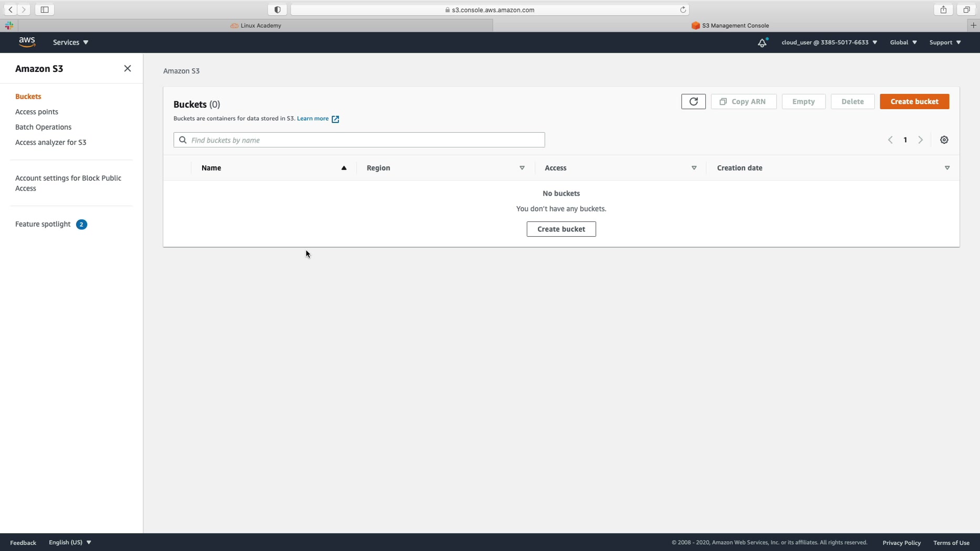Go to next page of buckets
Image resolution: width=980 pixels, height=551 pixels.
click(921, 140)
